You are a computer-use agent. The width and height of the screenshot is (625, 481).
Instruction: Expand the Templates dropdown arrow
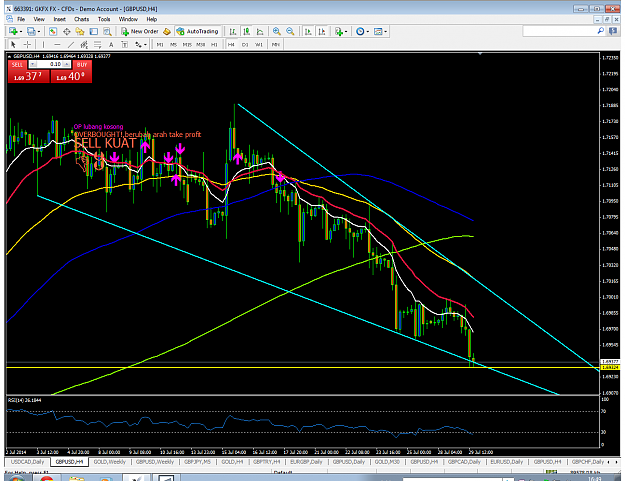(x=385, y=32)
